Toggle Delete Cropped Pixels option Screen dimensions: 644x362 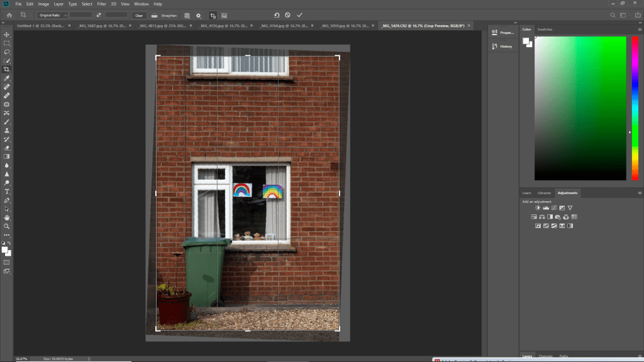coord(213,15)
